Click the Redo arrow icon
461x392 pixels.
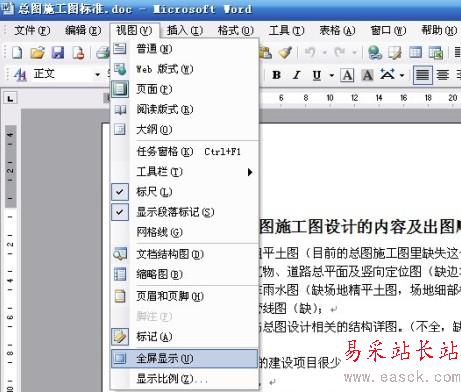(x=340, y=52)
